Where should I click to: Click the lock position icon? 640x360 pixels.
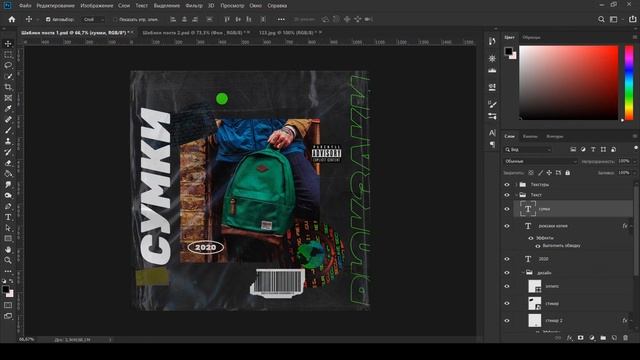[549, 173]
